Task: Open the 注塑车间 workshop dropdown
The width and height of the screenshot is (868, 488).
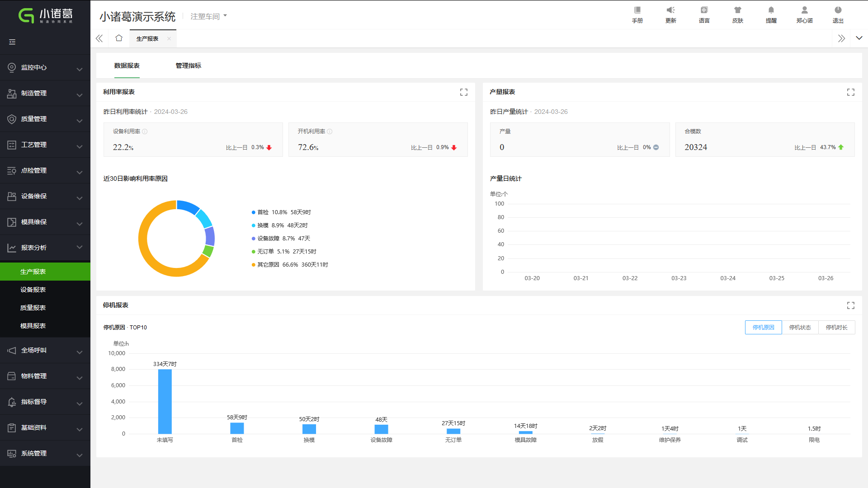Action: point(208,16)
